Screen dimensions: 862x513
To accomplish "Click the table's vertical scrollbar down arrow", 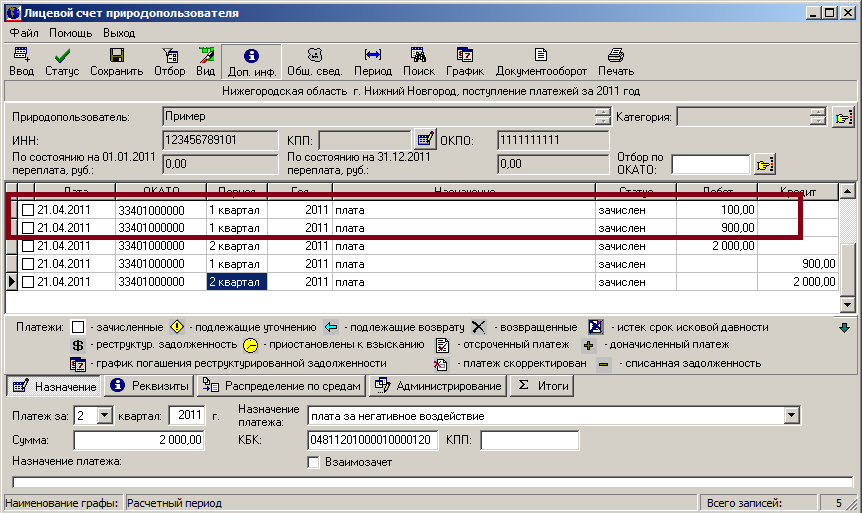I will [x=848, y=306].
